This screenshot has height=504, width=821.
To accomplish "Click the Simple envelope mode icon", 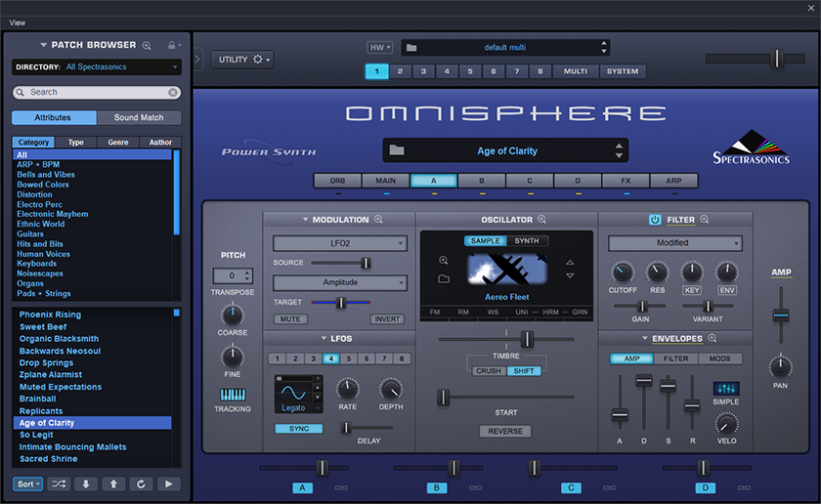I will [x=726, y=388].
